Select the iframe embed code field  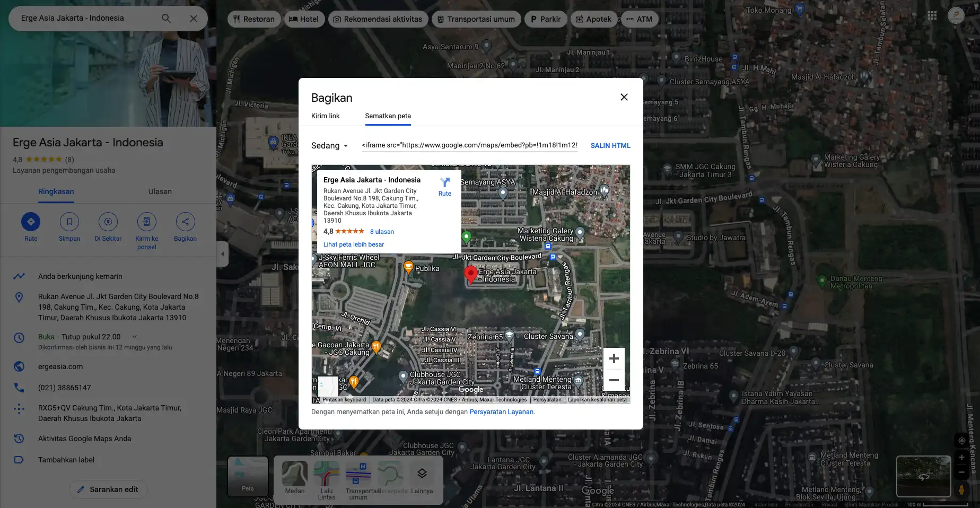(x=469, y=145)
